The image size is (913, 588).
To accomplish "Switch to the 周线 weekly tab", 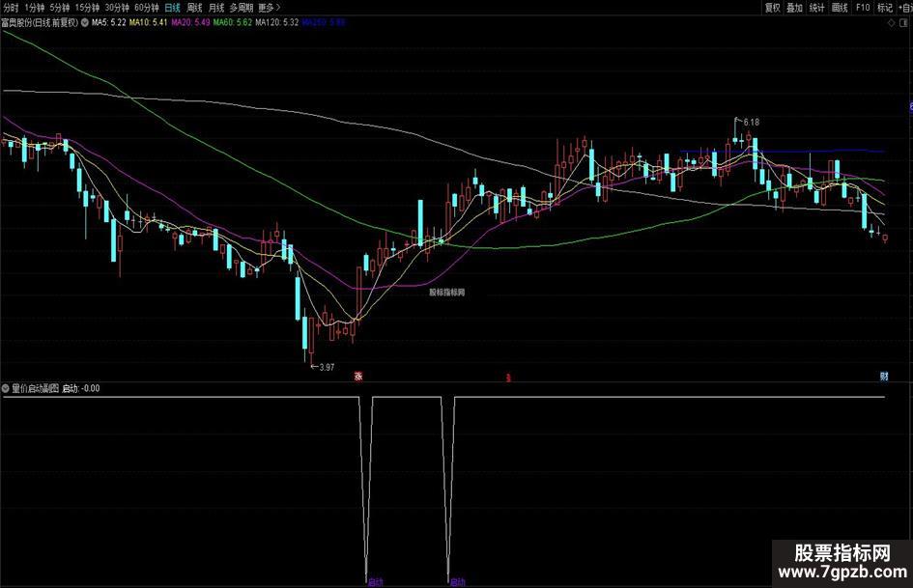I will point(194,8).
